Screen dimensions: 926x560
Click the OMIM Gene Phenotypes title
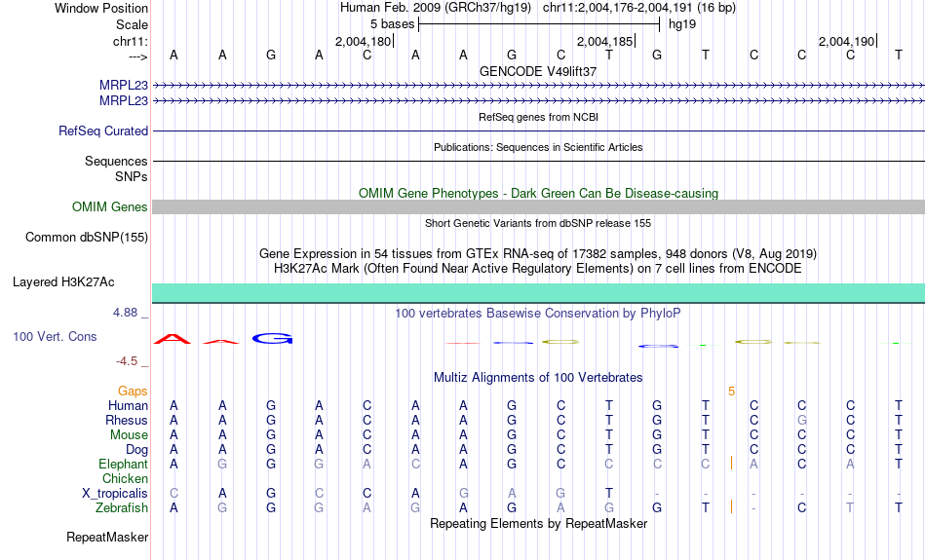click(538, 193)
